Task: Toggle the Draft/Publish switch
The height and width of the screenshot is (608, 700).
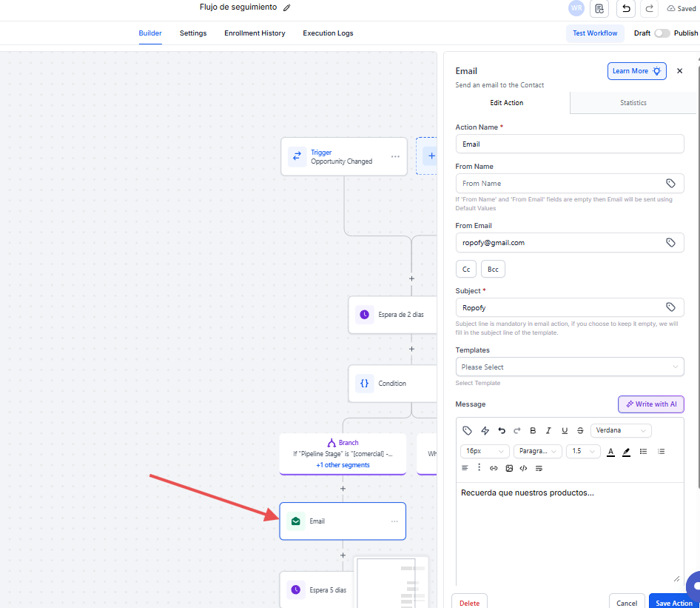Action: click(x=662, y=33)
